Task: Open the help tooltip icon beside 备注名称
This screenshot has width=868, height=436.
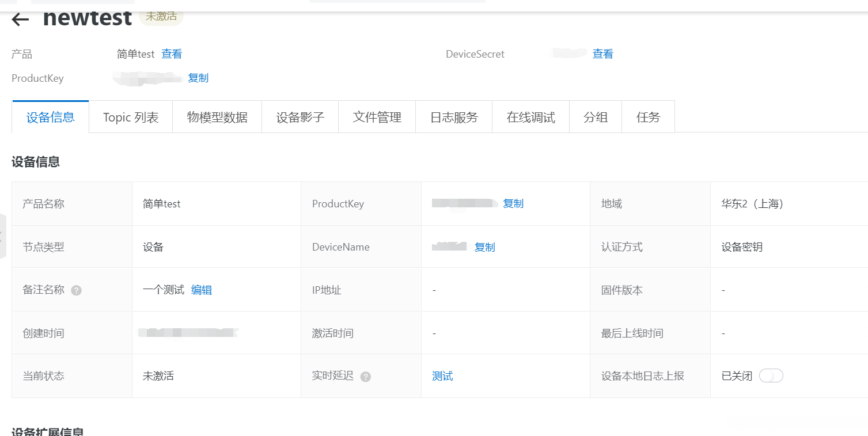Action: coord(77,290)
